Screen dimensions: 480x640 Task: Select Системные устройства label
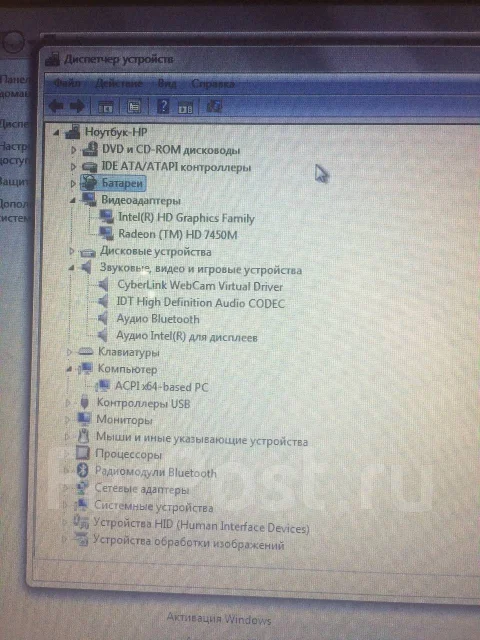(153, 507)
